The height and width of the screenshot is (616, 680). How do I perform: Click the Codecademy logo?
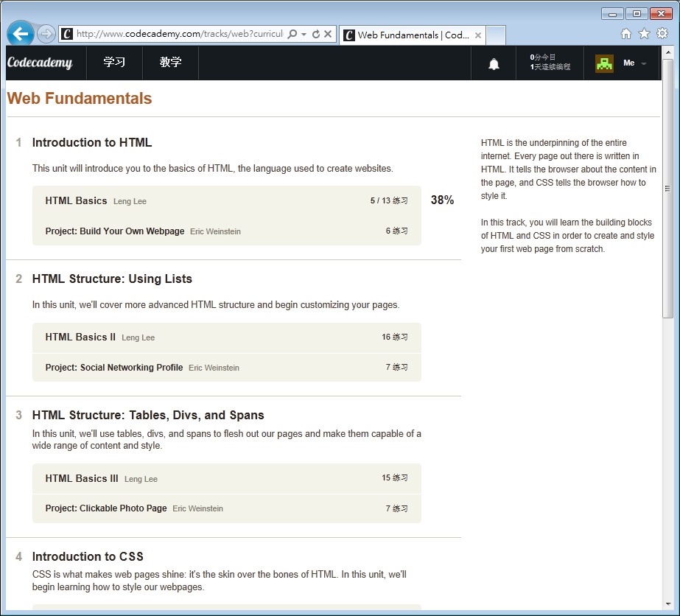pyautogui.click(x=40, y=63)
